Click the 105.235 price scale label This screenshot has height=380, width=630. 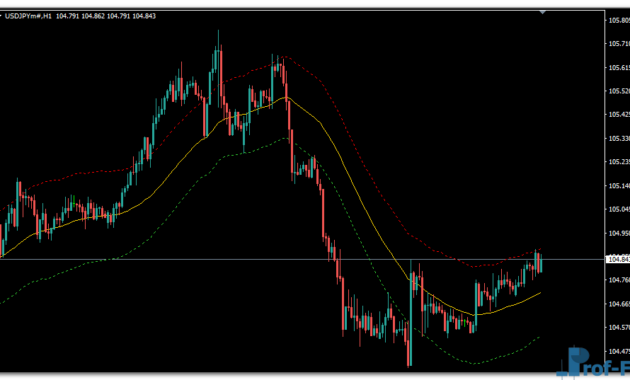coord(619,162)
